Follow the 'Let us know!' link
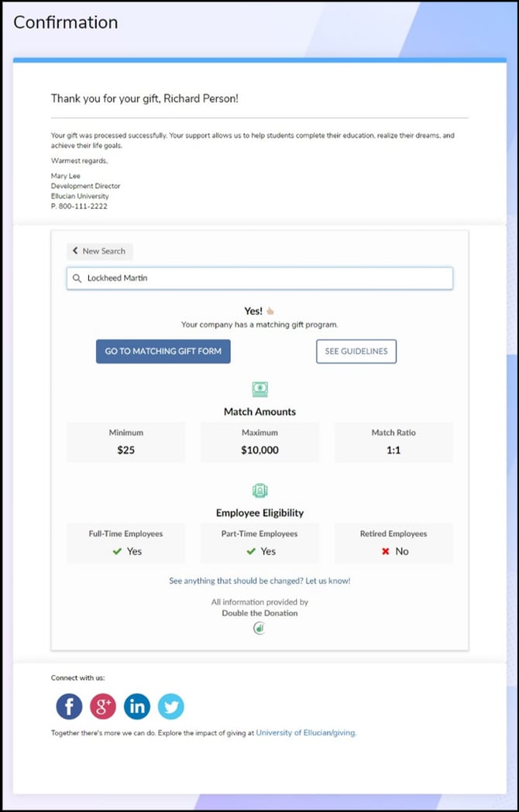The height and width of the screenshot is (812, 519). (x=328, y=581)
